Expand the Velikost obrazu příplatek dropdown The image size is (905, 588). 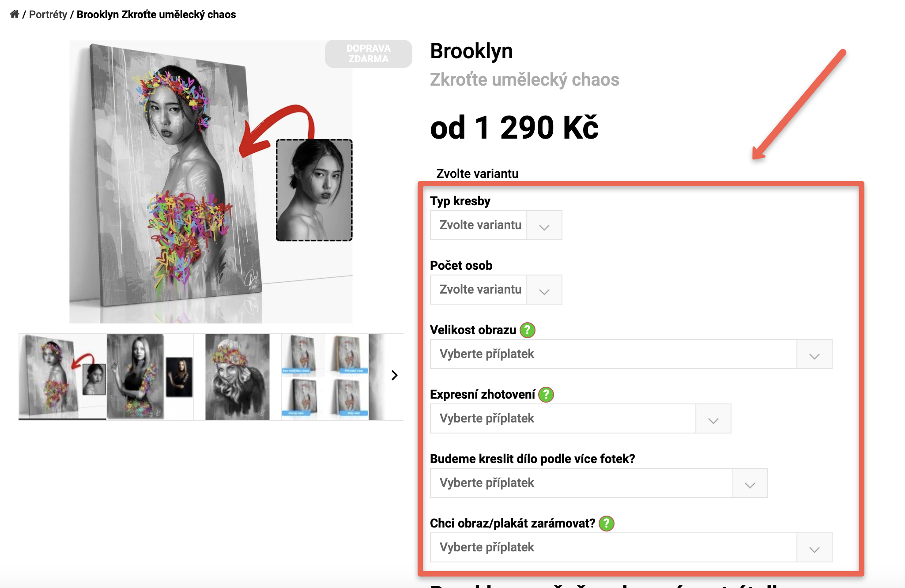[x=631, y=354]
